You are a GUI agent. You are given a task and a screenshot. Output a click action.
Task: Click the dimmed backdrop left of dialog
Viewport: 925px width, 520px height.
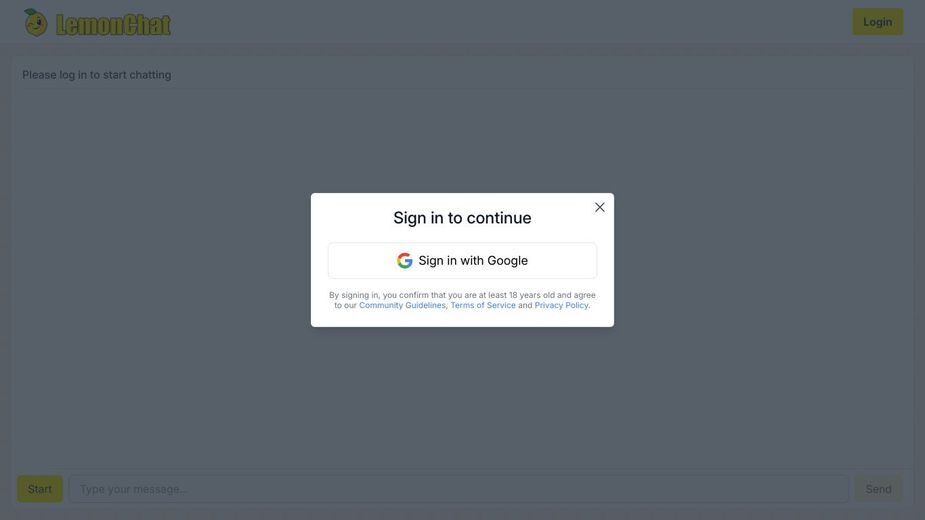[159, 260]
